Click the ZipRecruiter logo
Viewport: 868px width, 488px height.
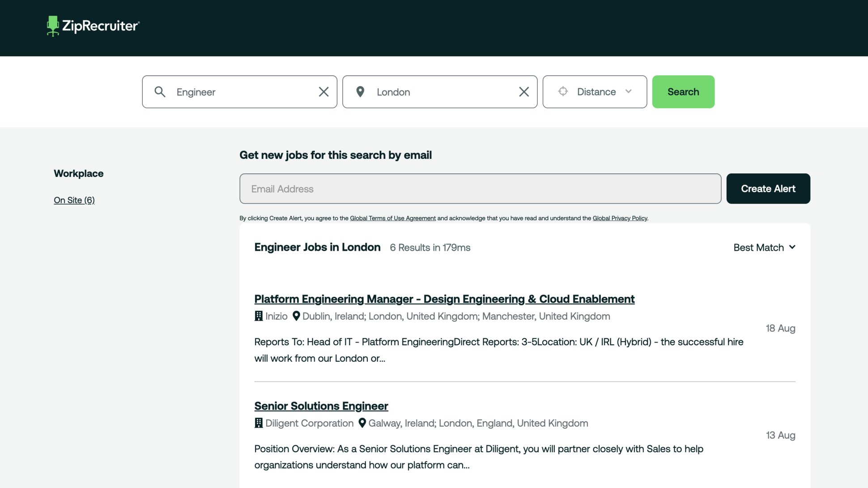(93, 26)
